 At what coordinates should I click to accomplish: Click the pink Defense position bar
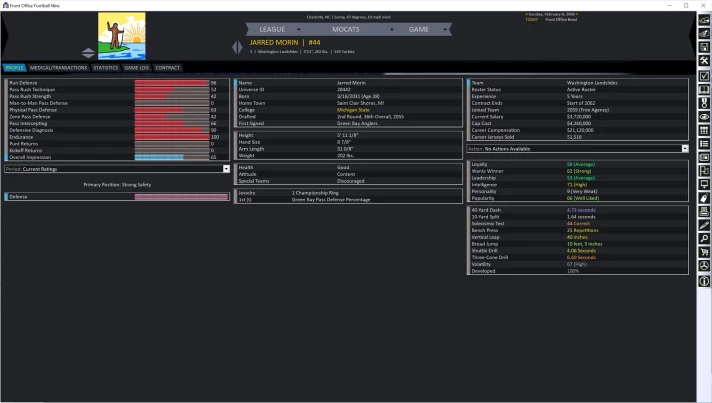coord(181,197)
